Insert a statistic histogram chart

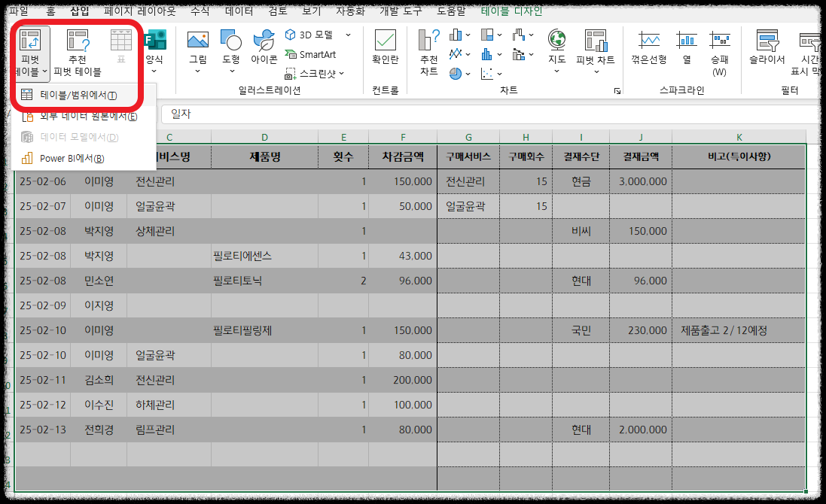coord(487,54)
